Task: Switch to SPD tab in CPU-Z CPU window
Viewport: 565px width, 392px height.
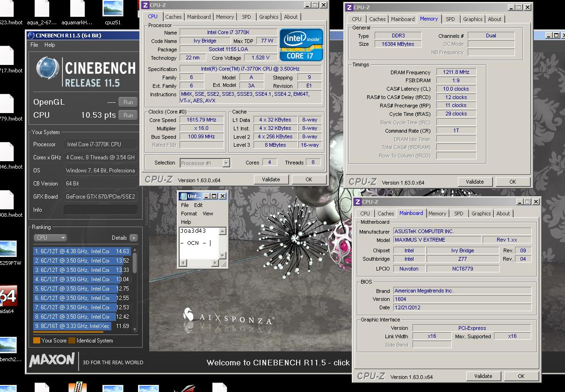Action: 246,17
